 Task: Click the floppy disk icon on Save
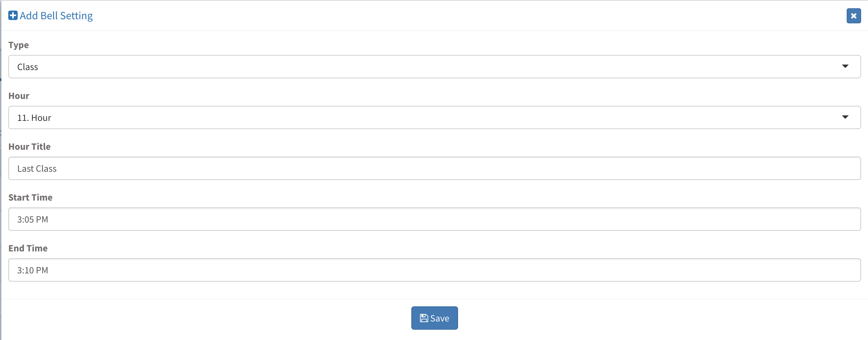click(424, 318)
